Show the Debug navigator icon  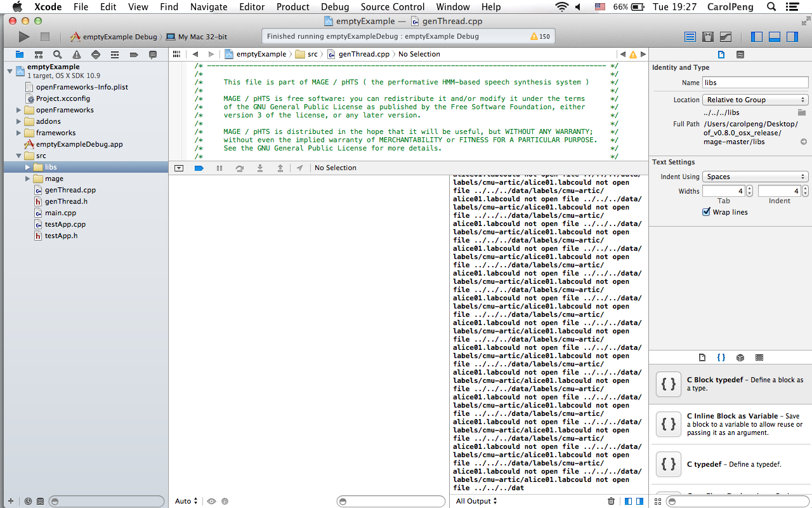coord(115,55)
